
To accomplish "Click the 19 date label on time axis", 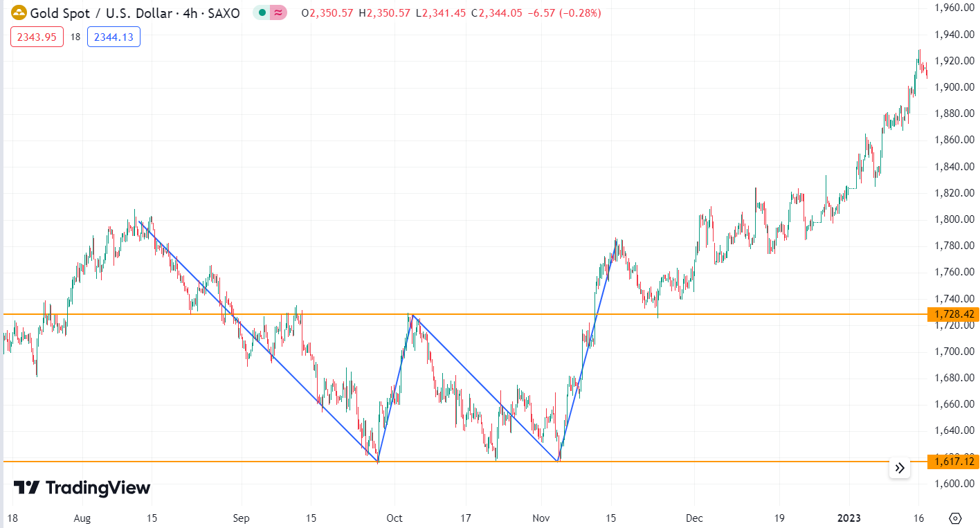I will pyautogui.click(x=779, y=518).
